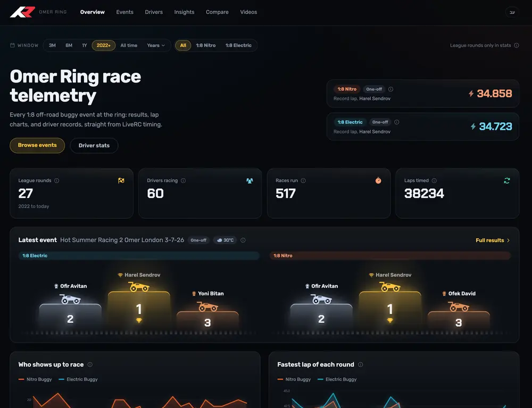The height and width of the screenshot is (408, 532).
Task: Open Full results arrow link
Action: click(493, 240)
